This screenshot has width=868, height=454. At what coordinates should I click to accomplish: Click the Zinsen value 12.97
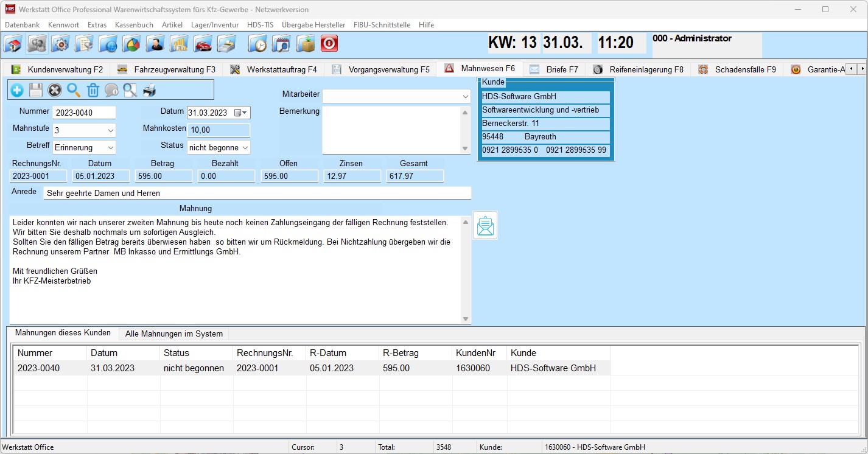352,176
